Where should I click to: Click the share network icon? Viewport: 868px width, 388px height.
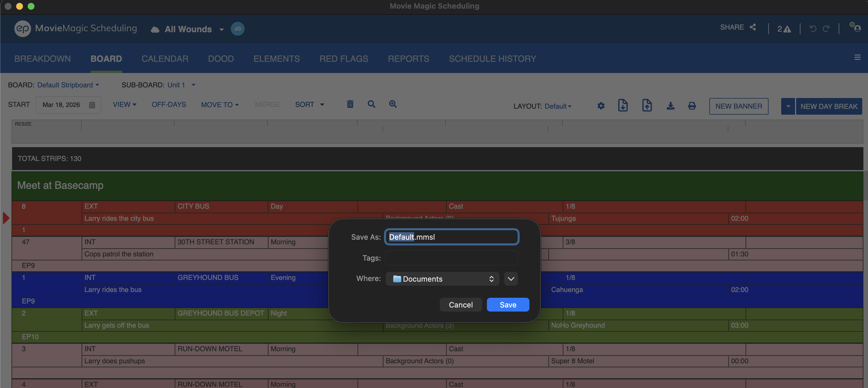tap(753, 27)
